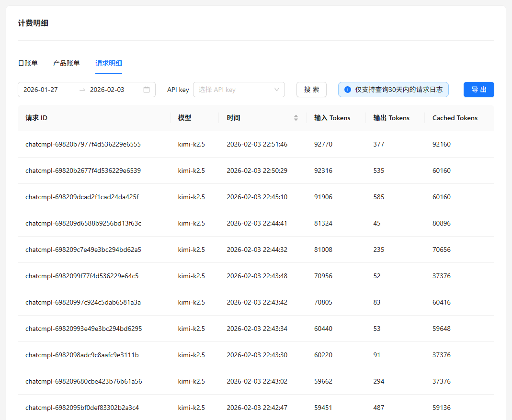Image resolution: width=512 pixels, height=420 pixels.
Task: Click request ID chatcmpl-698209d6588b9256bd13f63c
Action: [83, 223]
